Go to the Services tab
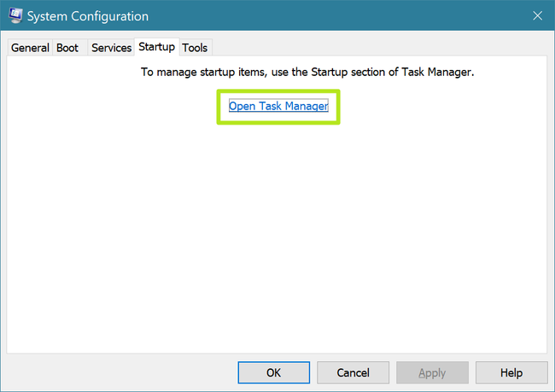Image resolution: width=555 pixels, height=392 pixels. coord(111,48)
